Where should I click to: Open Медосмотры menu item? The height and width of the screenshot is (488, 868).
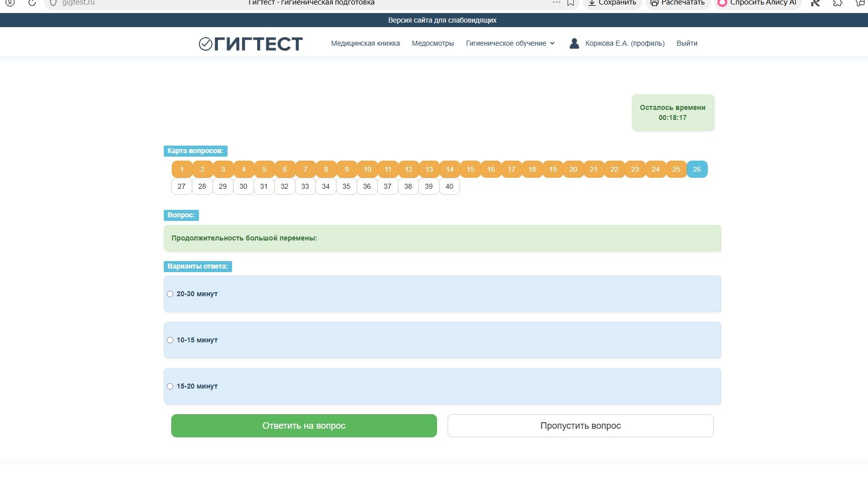click(432, 43)
